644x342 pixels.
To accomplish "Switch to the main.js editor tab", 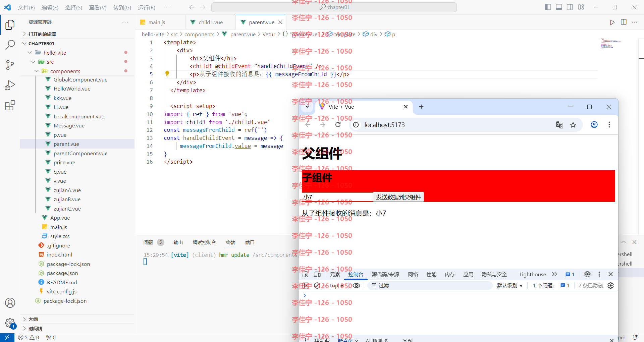I will tap(157, 22).
